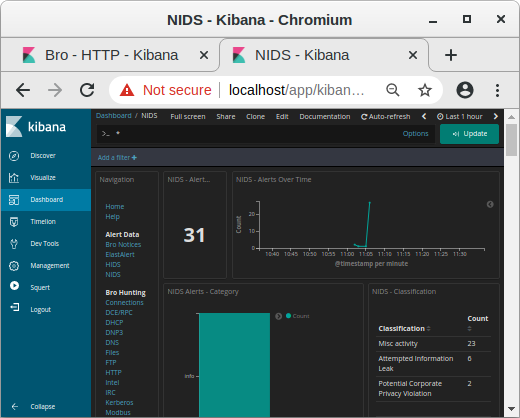Open Management gear icon

tap(14, 266)
